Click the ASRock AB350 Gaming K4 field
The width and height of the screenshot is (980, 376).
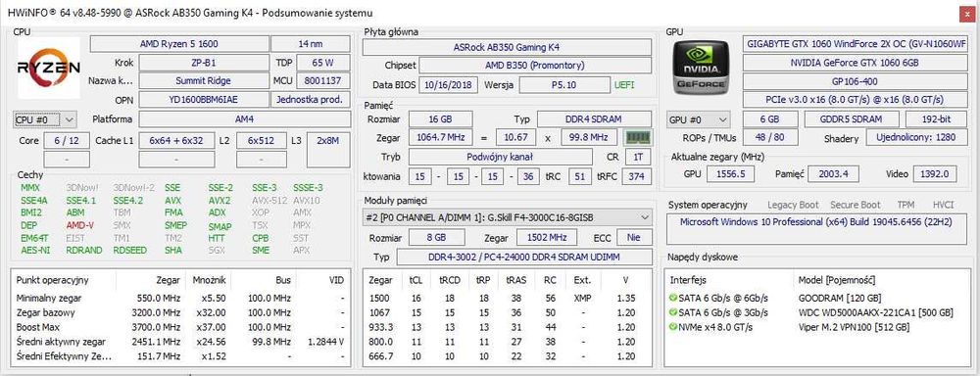coord(507,47)
